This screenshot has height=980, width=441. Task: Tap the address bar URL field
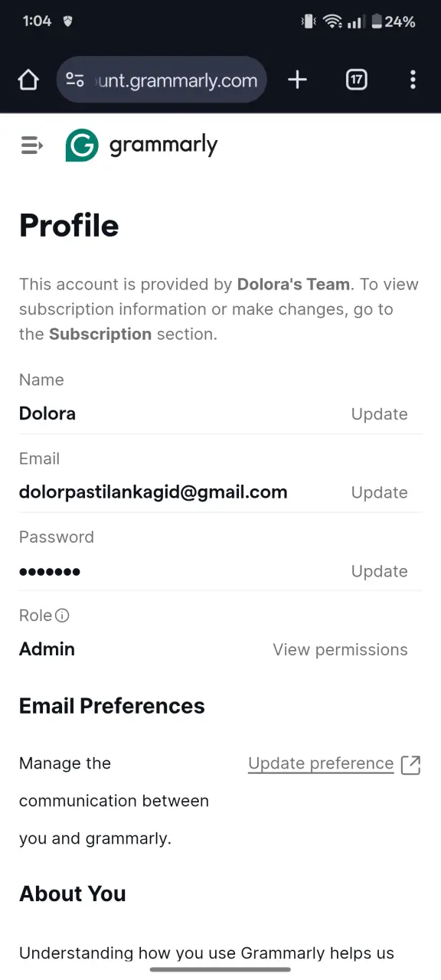(162, 80)
